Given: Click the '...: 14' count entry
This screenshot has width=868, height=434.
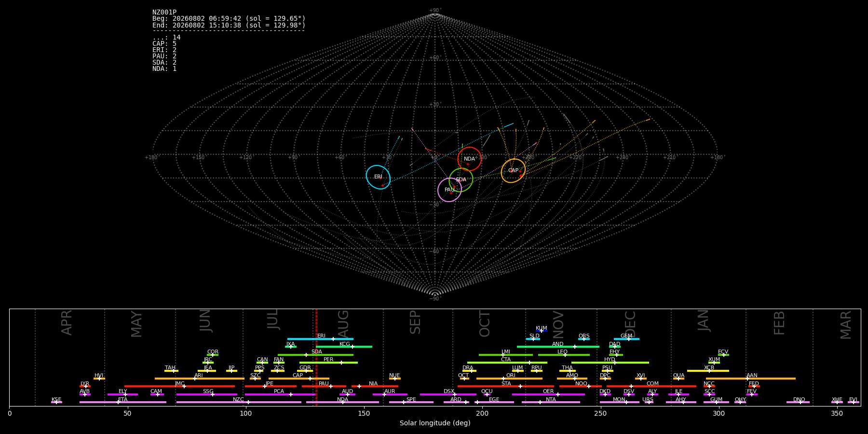Looking at the screenshot, I should tap(166, 38).
